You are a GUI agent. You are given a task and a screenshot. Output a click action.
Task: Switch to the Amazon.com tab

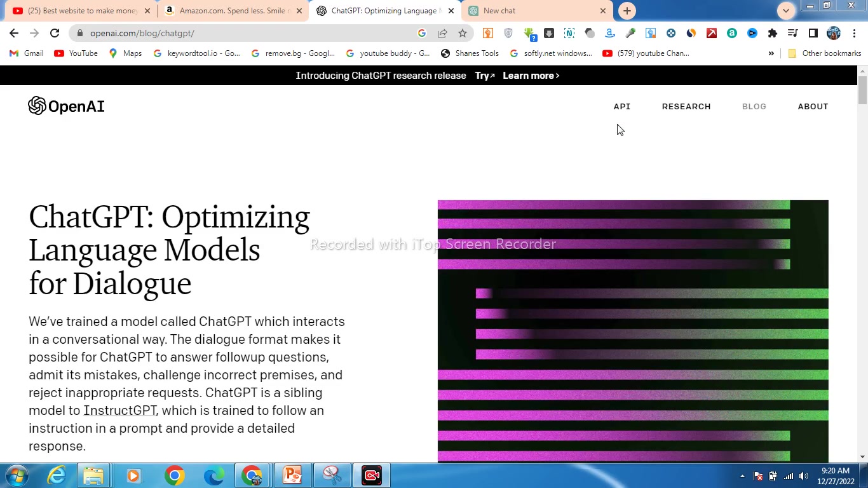coord(233,11)
